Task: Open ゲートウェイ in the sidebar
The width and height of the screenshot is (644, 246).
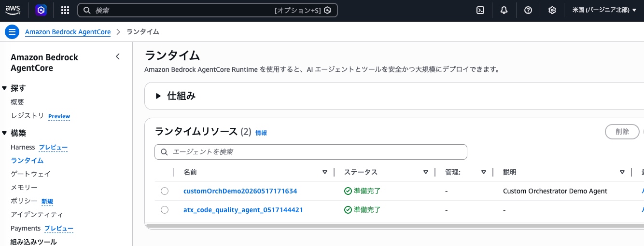Action: pos(30,174)
